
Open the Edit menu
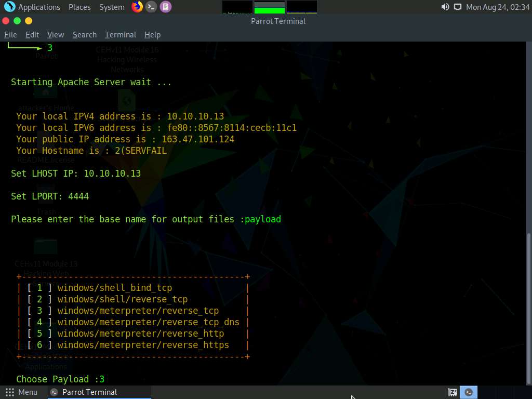coord(32,35)
